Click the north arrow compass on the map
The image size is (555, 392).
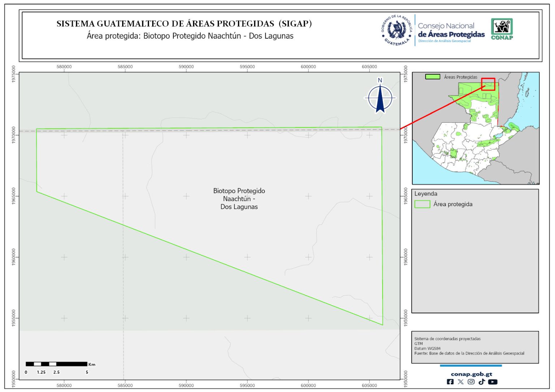(380, 97)
